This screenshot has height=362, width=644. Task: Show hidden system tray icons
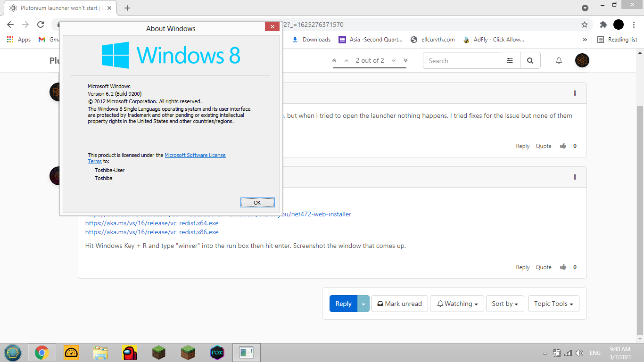pyautogui.click(x=545, y=353)
